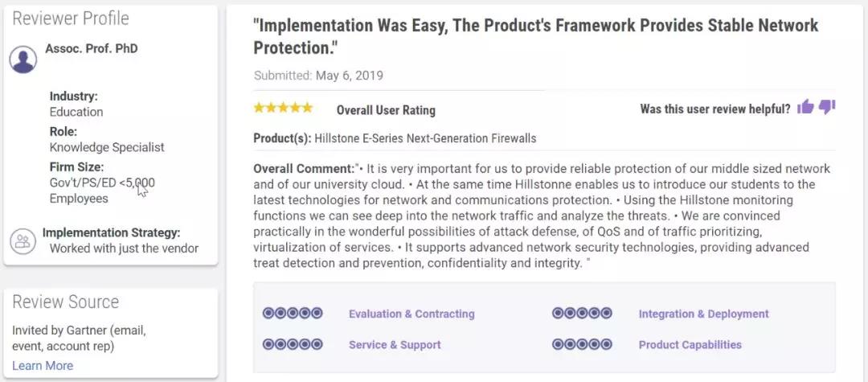Select the Evaluation & Contracting label
The width and height of the screenshot is (868, 382).
pos(411,314)
